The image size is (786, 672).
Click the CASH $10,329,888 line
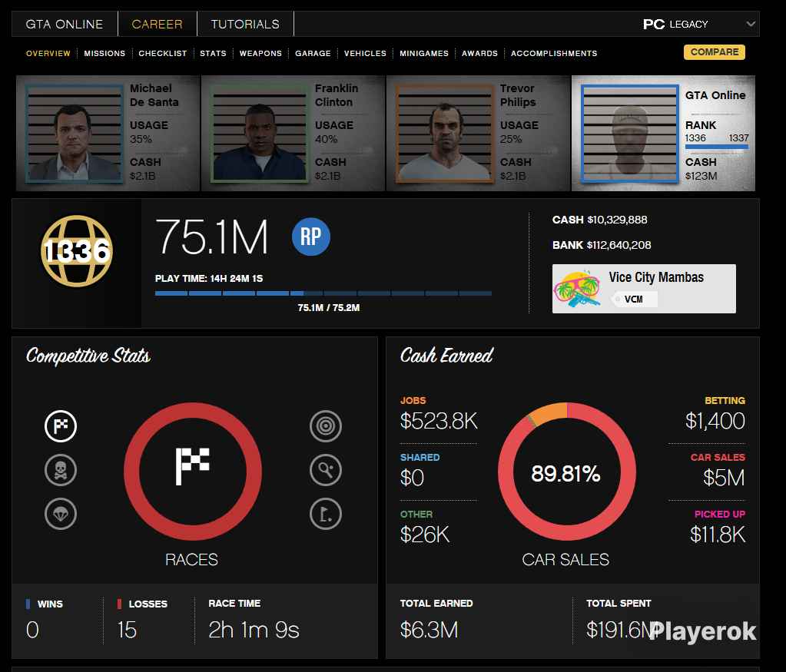point(599,220)
